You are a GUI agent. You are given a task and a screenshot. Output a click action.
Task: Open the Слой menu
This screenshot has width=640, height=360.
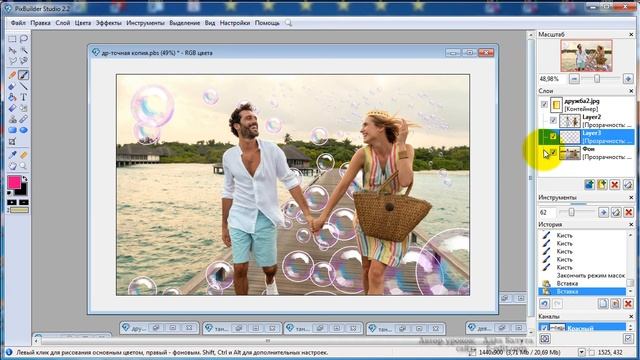(x=63, y=23)
